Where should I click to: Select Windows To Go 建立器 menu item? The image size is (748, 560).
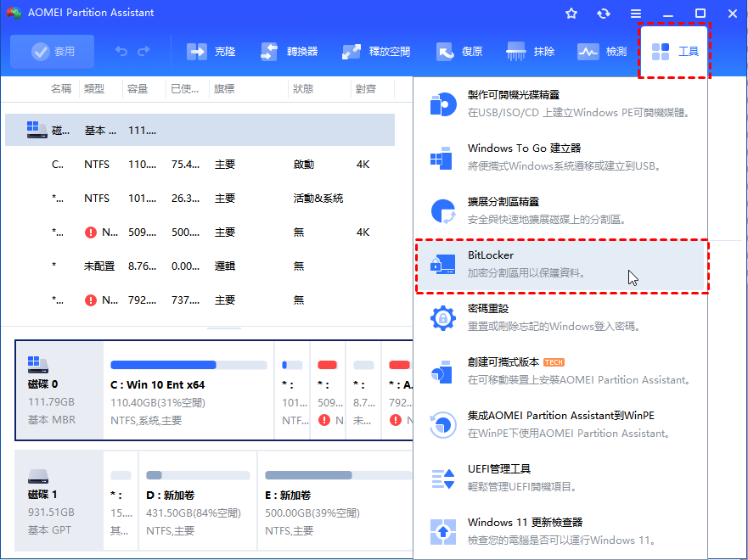tap(560, 157)
